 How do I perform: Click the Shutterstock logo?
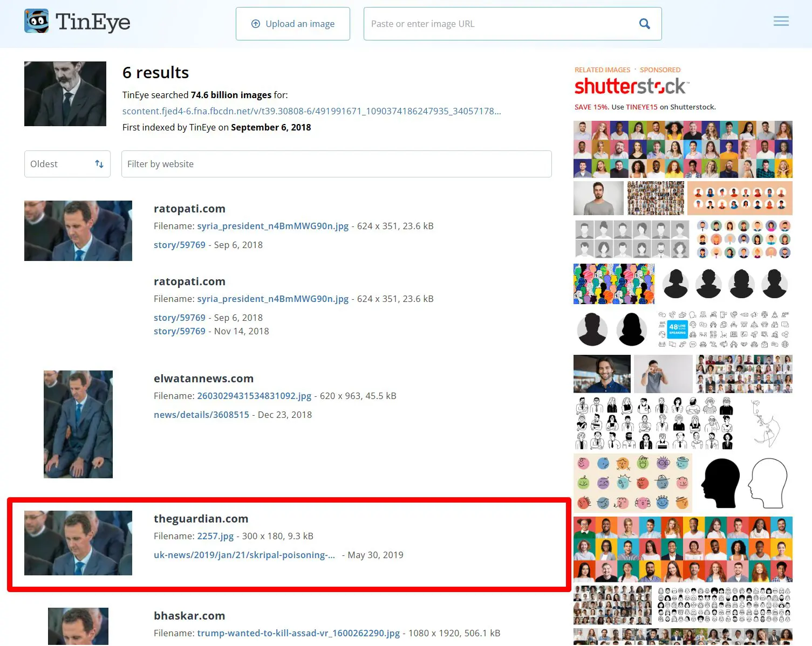pyautogui.click(x=632, y=86)
